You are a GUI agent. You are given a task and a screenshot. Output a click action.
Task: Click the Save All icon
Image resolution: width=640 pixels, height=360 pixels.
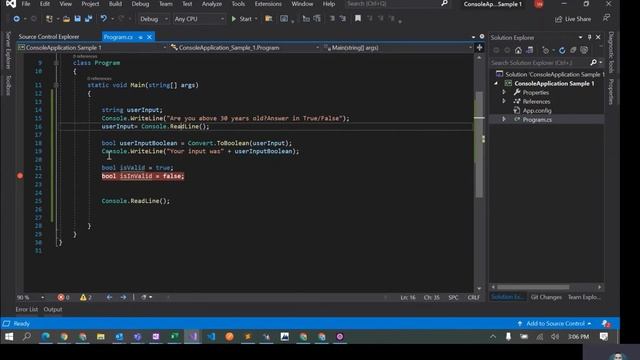[x=88, y=19]
